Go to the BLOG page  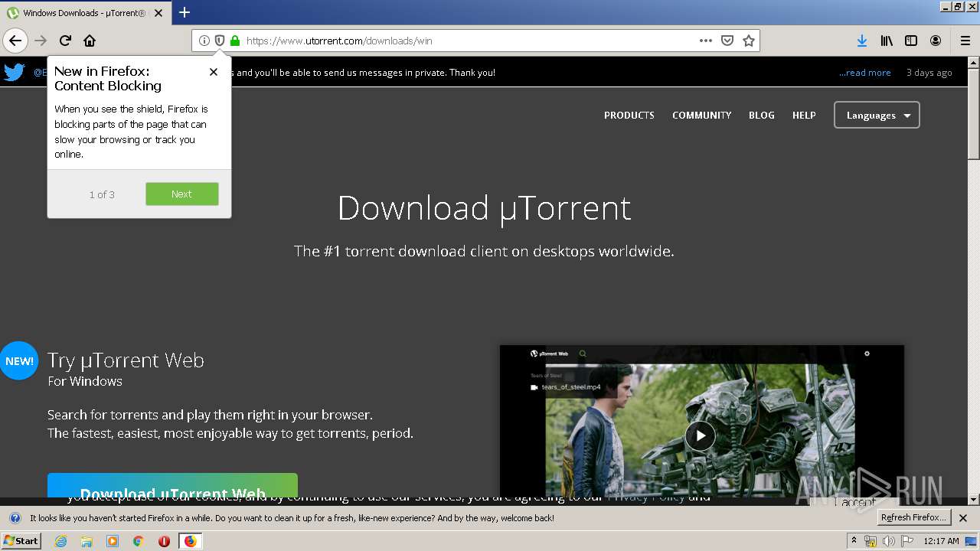tap(762, 115)
